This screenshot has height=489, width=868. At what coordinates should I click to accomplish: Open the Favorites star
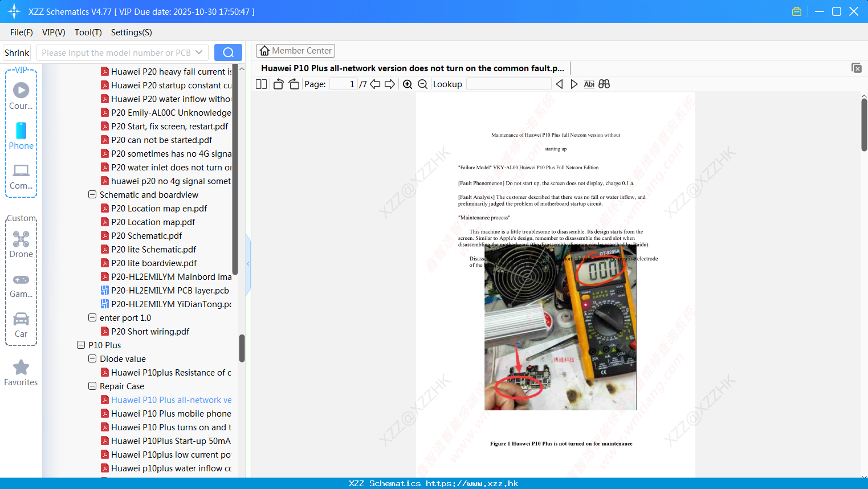tap(21, 373)
